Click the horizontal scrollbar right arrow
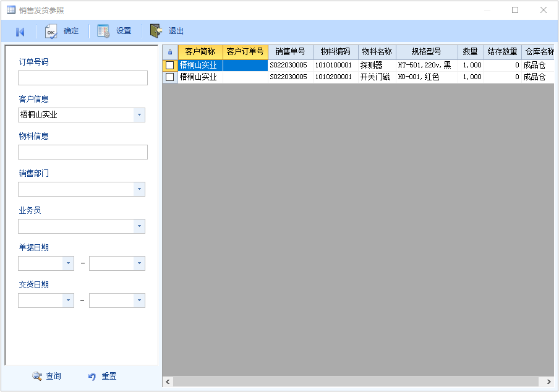This screenshot has width=559, height=392. coord(549,381)
